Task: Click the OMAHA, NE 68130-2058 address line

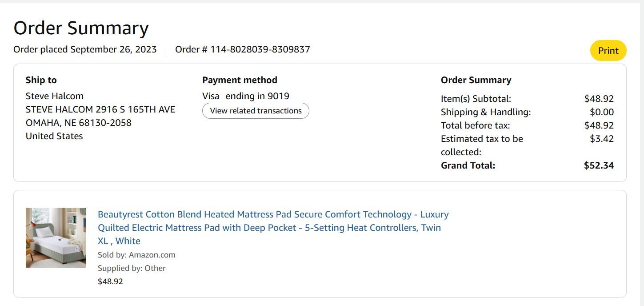Action: tap(79, 123)
